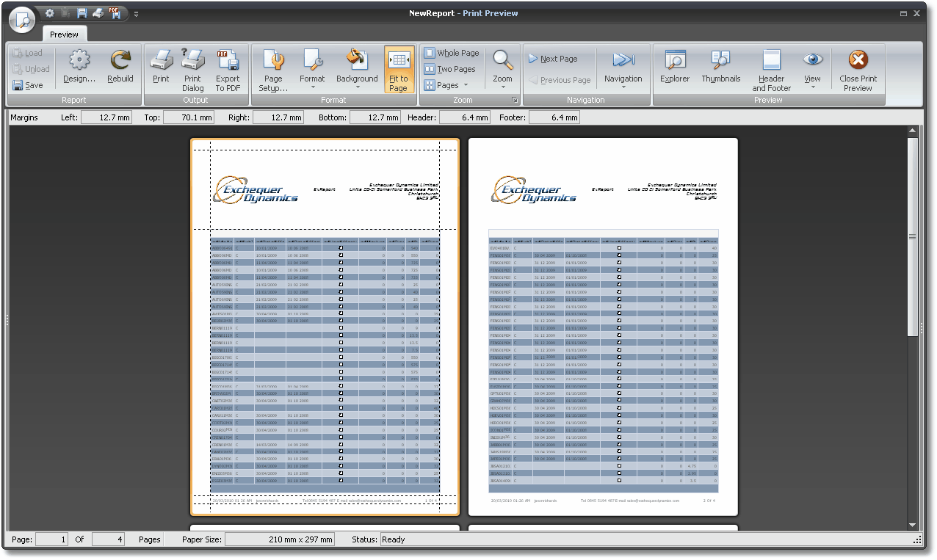This screenshot has width=937, height=560.
Task: Rebuild the report
Action: [120, 68]
